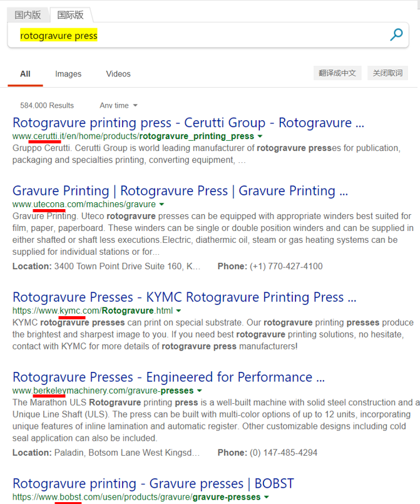Open KYMC Rotogravure Presses result title
420x504 pixels.
tap(184, 297)
